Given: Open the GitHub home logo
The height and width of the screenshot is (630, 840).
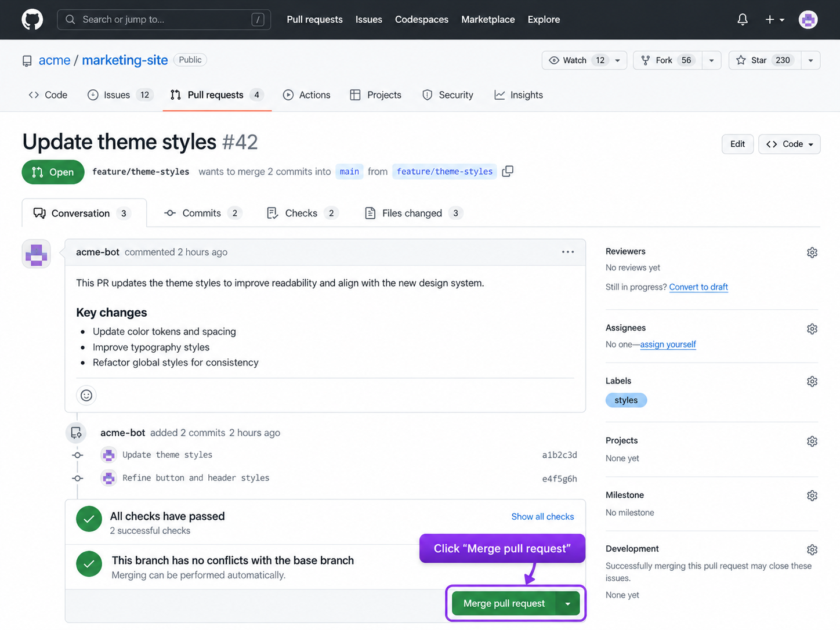Looking at the screenshot, I should pyautogui.click(x=32, y=20).
